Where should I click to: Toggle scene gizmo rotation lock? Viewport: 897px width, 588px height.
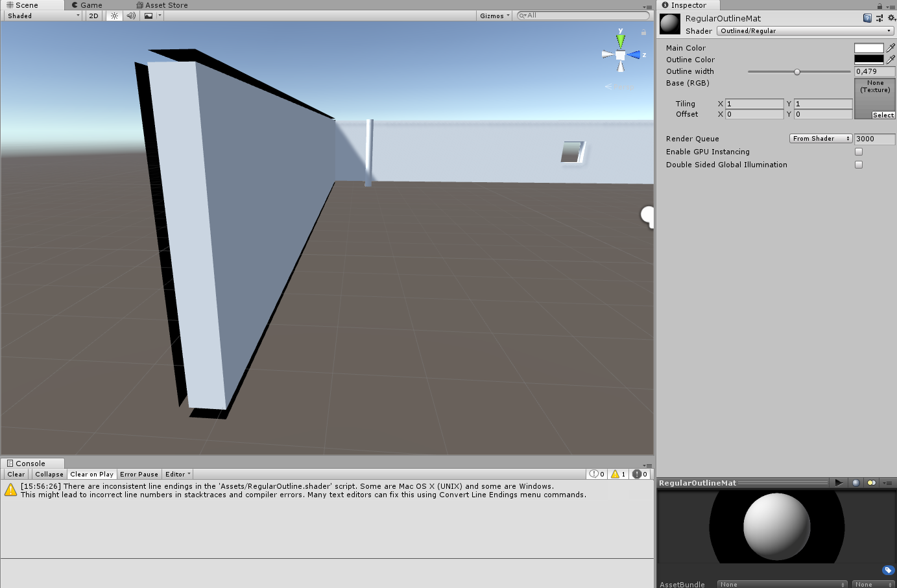tap(643, 32)
